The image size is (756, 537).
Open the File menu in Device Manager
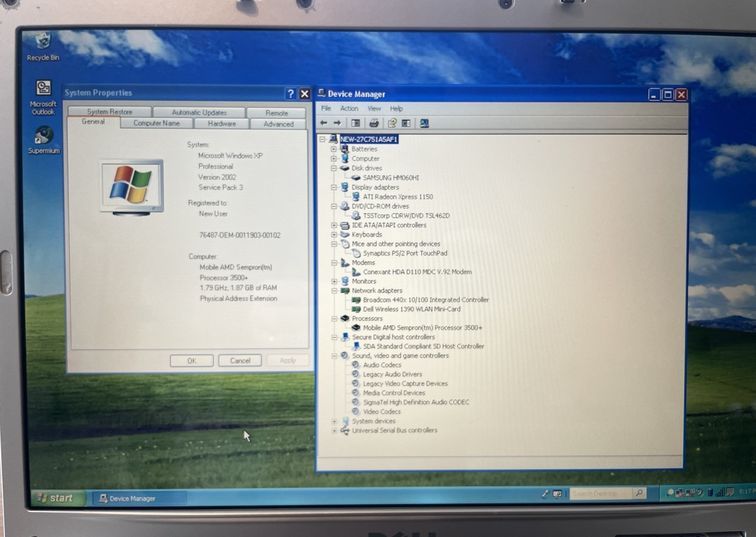[x=326, y=108]
